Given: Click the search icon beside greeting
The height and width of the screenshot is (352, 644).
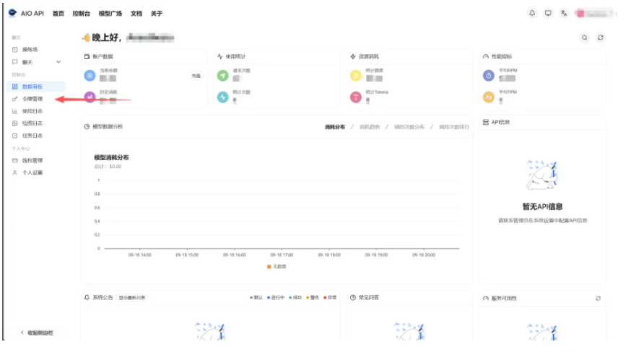Looking at the screenshot, I should (585, 38).
